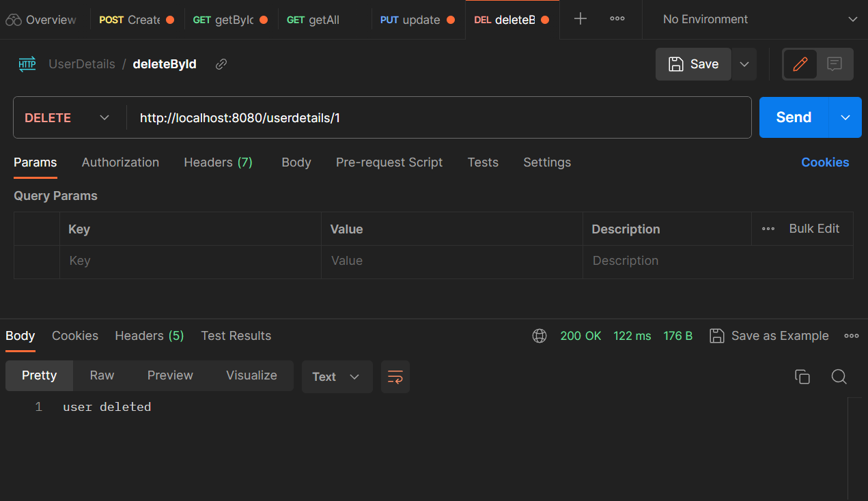Viewport: 868px width, 501px height.
Task: Toggle line wrapping in the response viewer
Action: coord(395,376)
